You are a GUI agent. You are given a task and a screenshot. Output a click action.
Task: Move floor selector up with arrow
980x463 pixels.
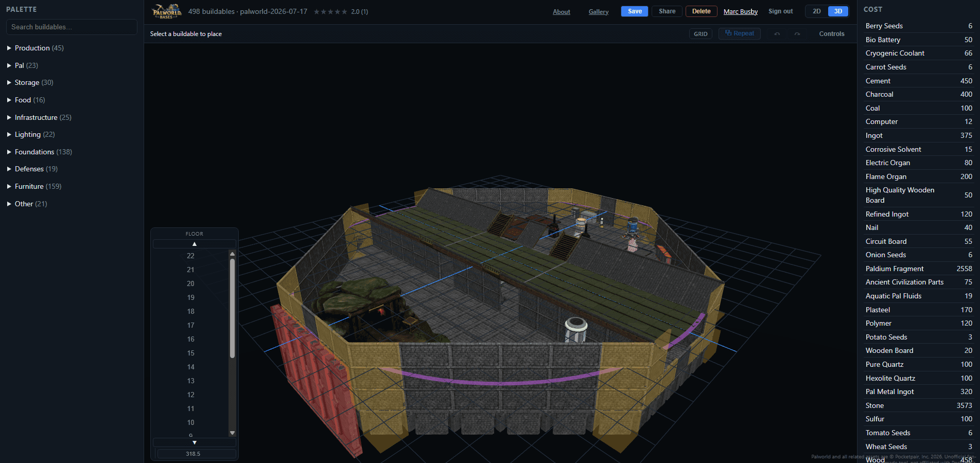tap(195, 244)
